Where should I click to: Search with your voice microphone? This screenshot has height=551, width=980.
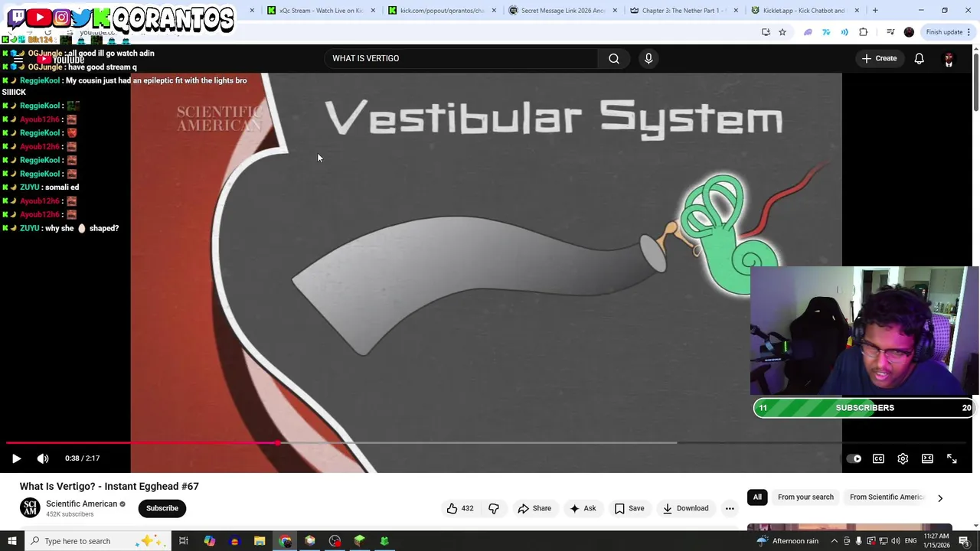(648, 58)
